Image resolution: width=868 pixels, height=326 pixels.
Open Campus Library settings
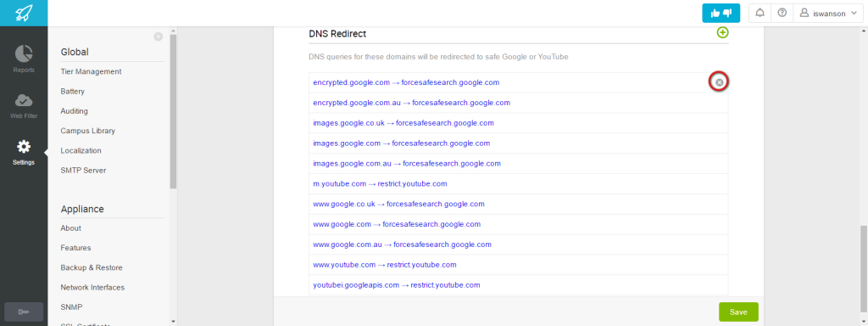point(87,131)
